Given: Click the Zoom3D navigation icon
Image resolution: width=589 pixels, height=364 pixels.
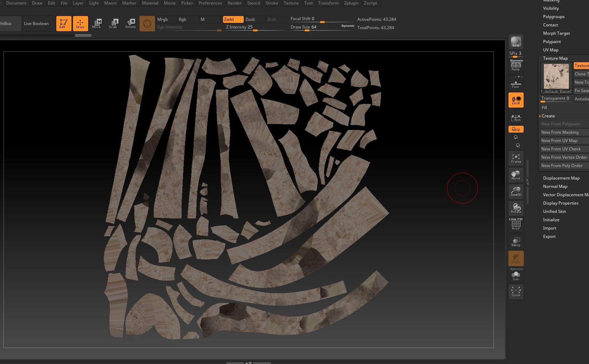Looking at the screenshot, I should coord(516,191).
